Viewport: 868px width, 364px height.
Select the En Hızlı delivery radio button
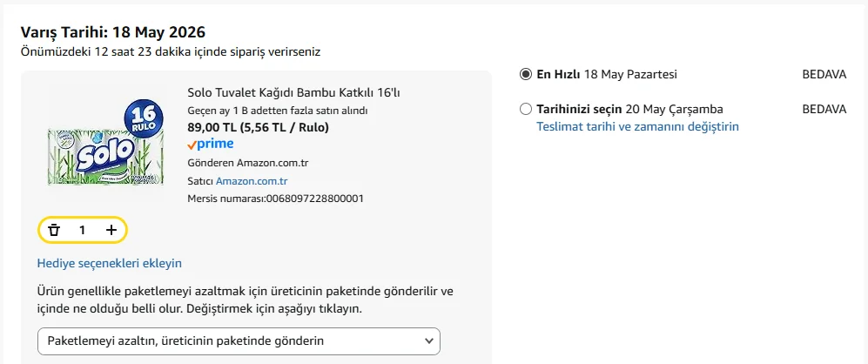point(525,74)
